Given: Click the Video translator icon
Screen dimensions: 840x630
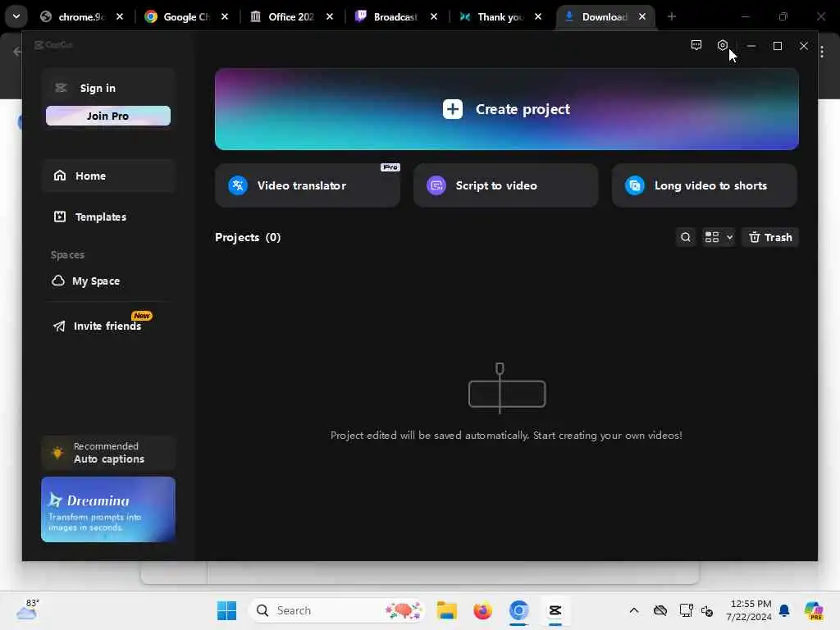Looking at the screenshot, I should [238, 185].
